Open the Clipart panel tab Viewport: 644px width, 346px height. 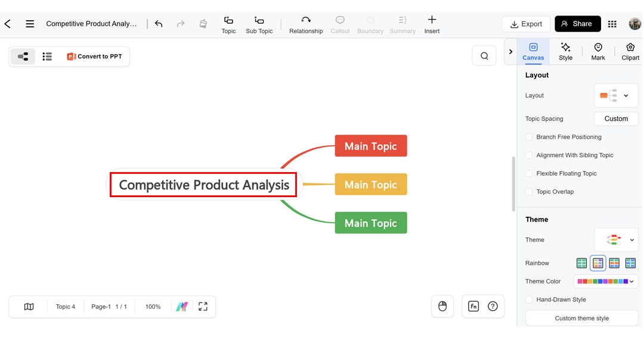tap(630, 51)
